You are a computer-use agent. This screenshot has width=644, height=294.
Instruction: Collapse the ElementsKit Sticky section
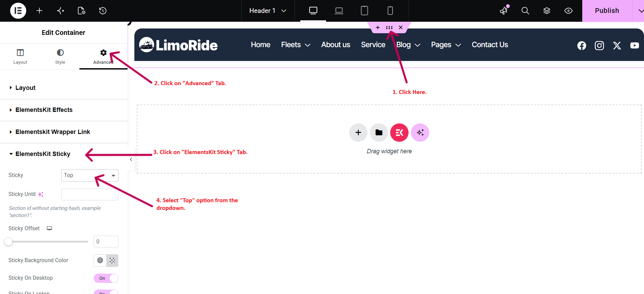pos(64,154)
